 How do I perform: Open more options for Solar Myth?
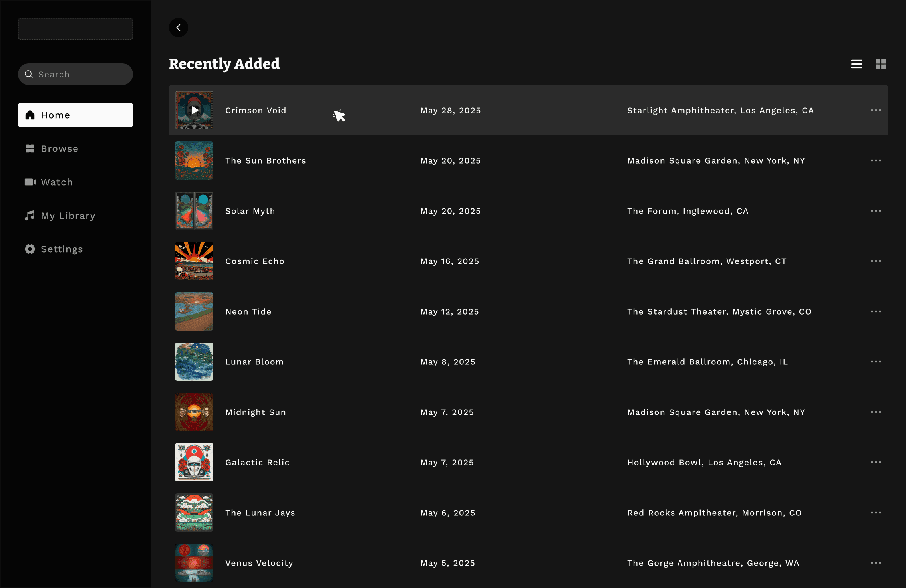(876, 211)
